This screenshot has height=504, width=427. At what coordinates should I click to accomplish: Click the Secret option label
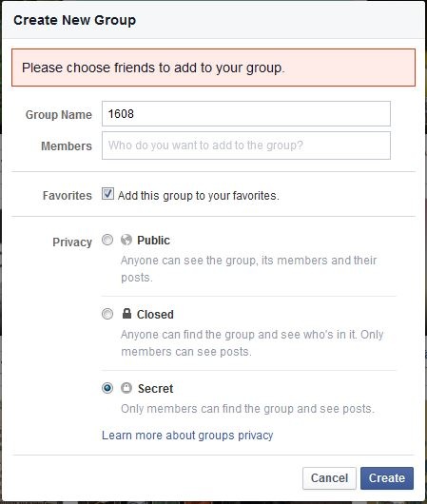tap(156, 389)
